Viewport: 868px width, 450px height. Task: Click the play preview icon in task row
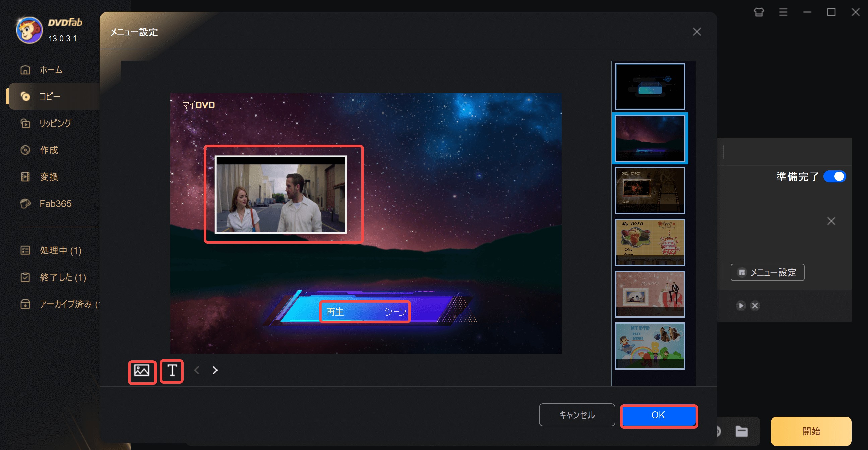[741, 306]
